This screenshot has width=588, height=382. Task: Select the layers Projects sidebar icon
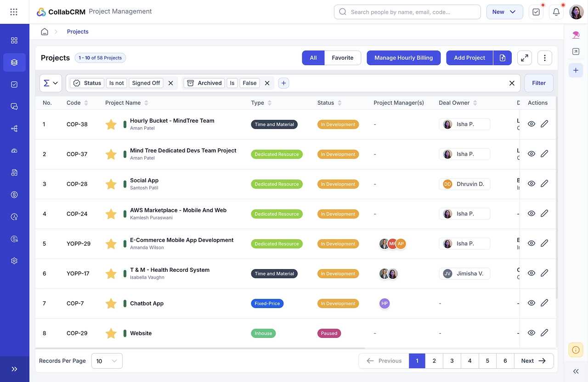(x=14, y=62)
